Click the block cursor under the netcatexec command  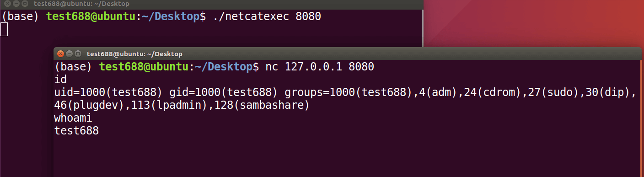coord(4,30)
